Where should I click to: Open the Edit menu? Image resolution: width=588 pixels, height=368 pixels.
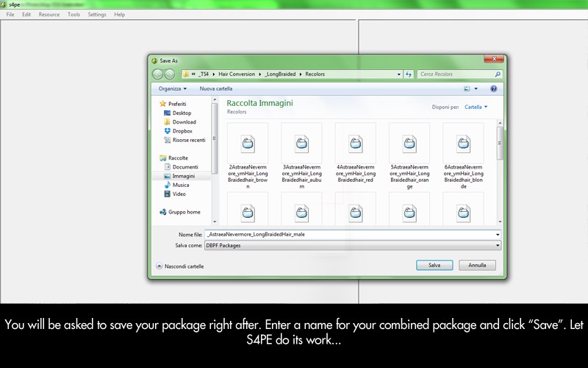pos(26,14)
